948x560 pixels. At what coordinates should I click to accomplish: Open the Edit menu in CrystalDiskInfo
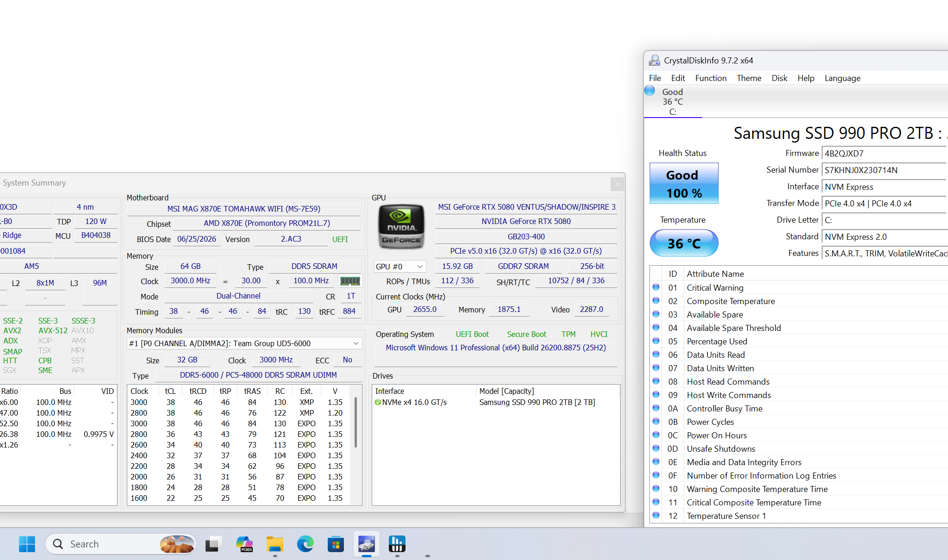678,78
